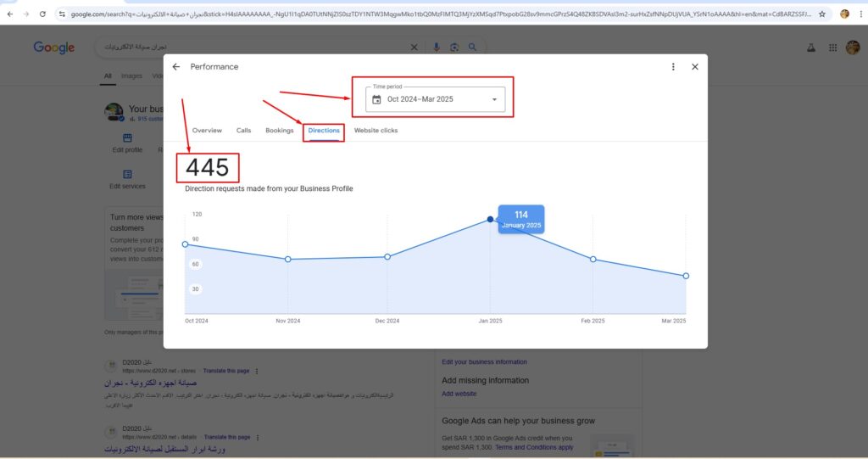Open the Time period dropdown
The height and width of the screenshot is (459, 868).
pyautogui.click(x=435, y=99)
